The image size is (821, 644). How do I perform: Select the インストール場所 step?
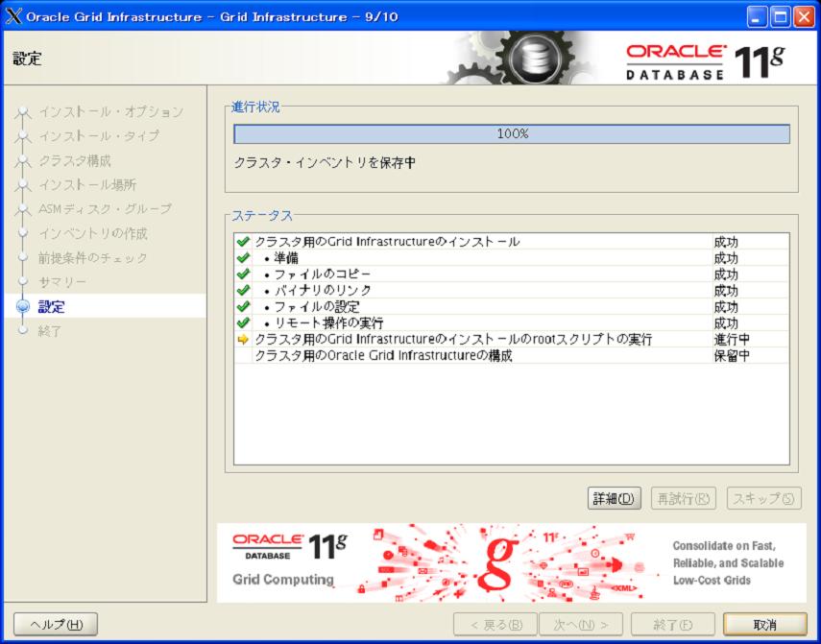(x=87, y=184)
